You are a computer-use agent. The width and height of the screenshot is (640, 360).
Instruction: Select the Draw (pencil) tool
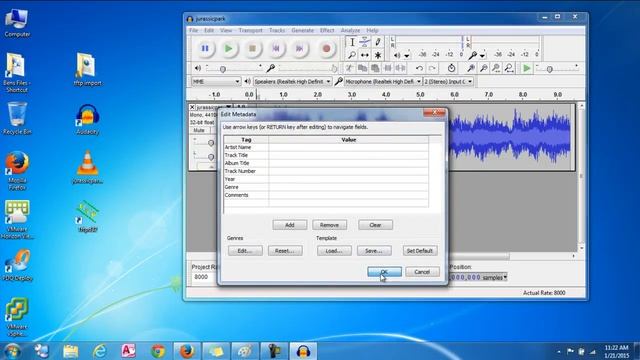coord(378,42)
